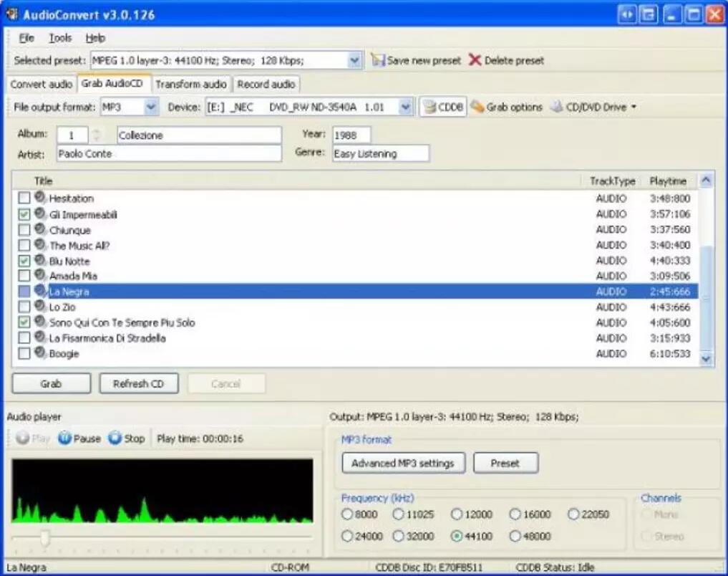Click the Year field showing 1988
The height and width of the screenshot is (576, 728).
(x=351, y=135)
